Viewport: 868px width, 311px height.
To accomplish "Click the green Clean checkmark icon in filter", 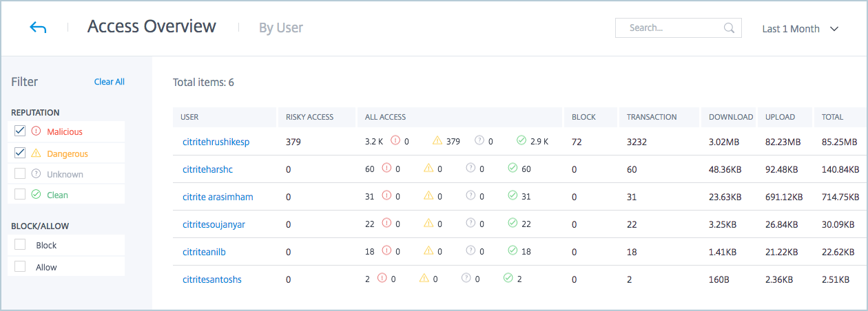I will [37, 195].
